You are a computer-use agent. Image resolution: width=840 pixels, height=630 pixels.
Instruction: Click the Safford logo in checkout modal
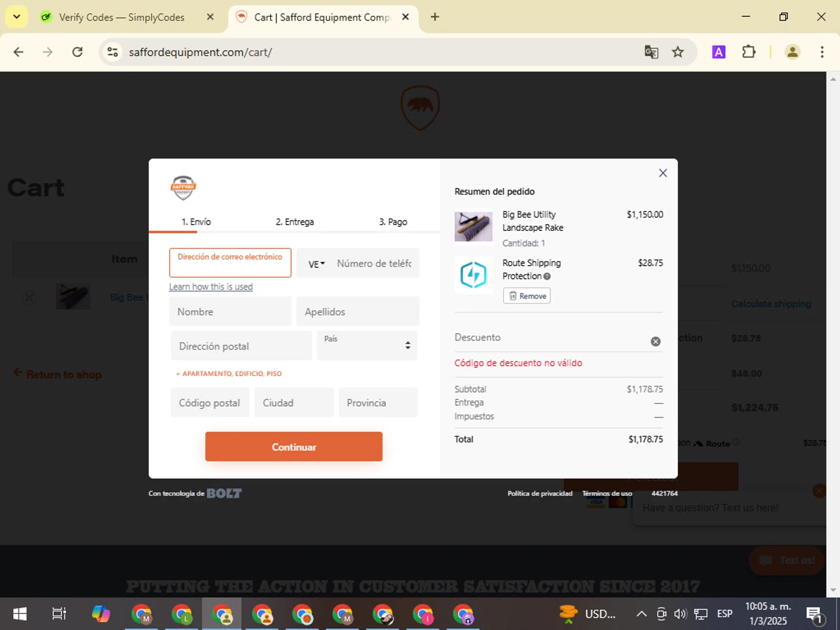(x=183, y=188)
